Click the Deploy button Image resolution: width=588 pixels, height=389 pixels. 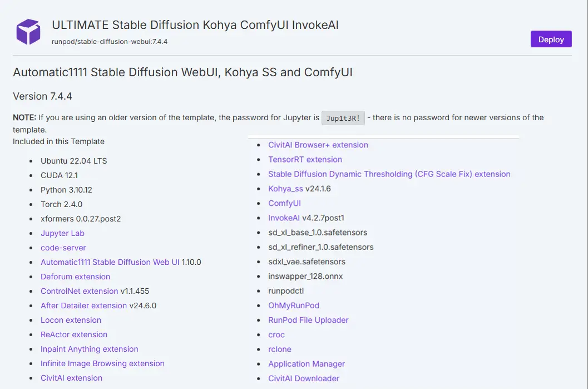[x=551, y=39]
